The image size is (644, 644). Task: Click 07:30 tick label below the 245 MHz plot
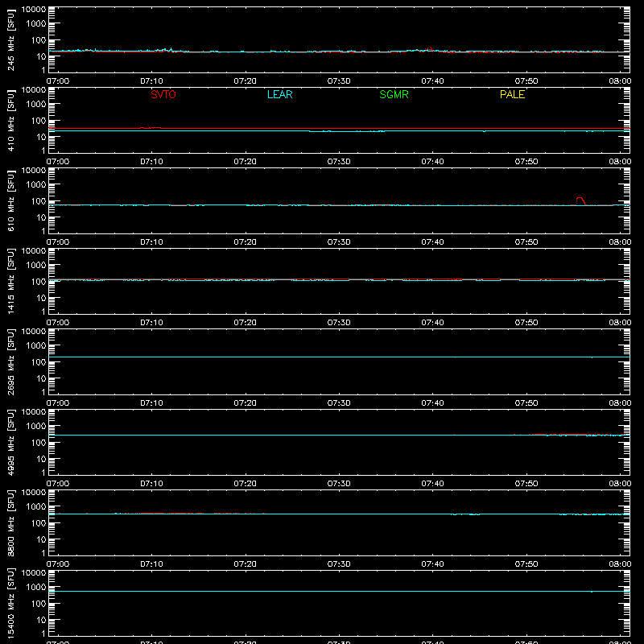pos(339,81)
